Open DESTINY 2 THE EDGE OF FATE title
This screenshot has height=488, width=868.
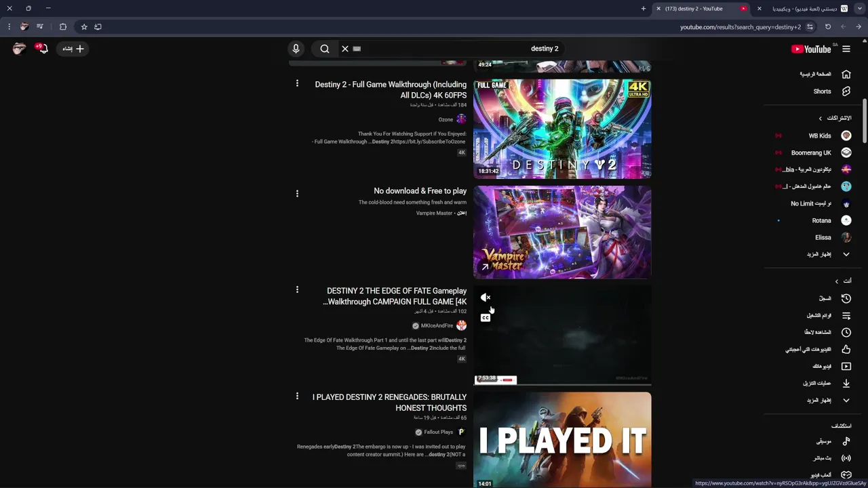click(395, 296)
